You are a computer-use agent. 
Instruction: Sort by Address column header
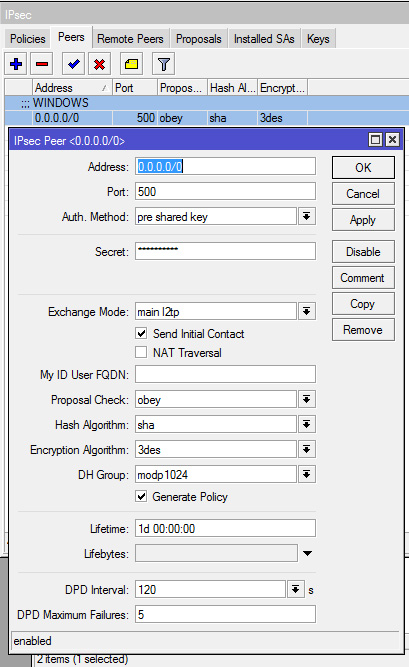pyautogui.click(x=72, y=88)
